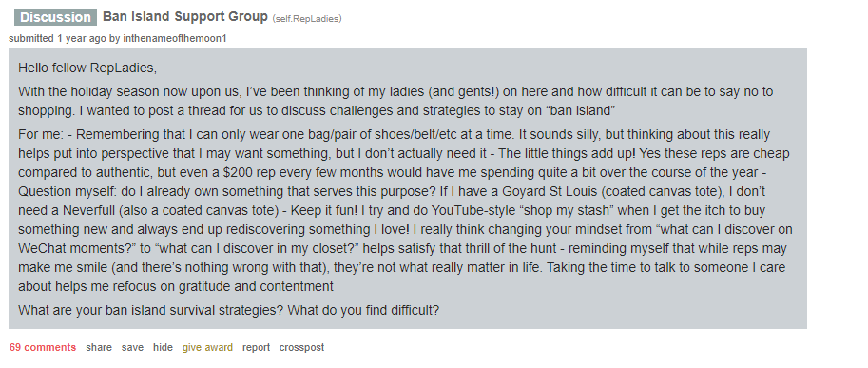This screenshot has width=868, height=368.
Task: Open inthenameofthemoon1 user profile
Action: pos(175,39)
